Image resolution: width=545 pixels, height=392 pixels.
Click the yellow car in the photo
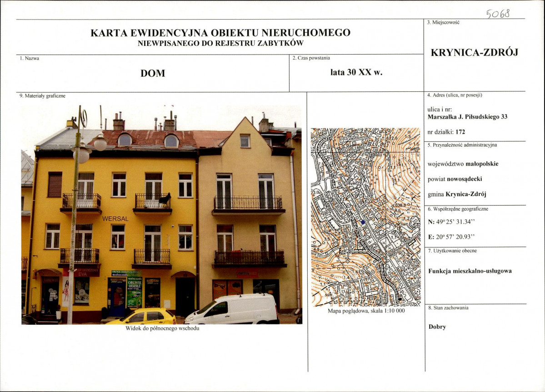(x=141, y=317)
